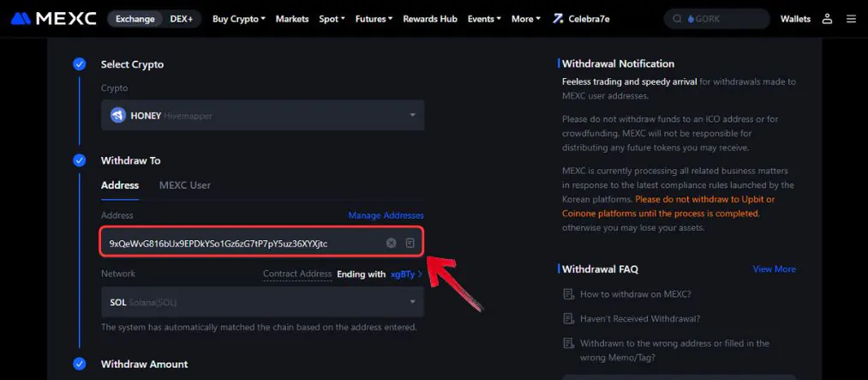Click document icon beside Haven't Received Withdrawal
The width and height of the screenshot is (868, 380).
[568, 318]
